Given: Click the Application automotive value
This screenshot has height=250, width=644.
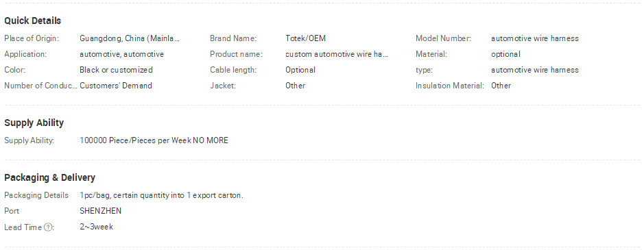Looking at the screenshot, I should pos(121,54).
